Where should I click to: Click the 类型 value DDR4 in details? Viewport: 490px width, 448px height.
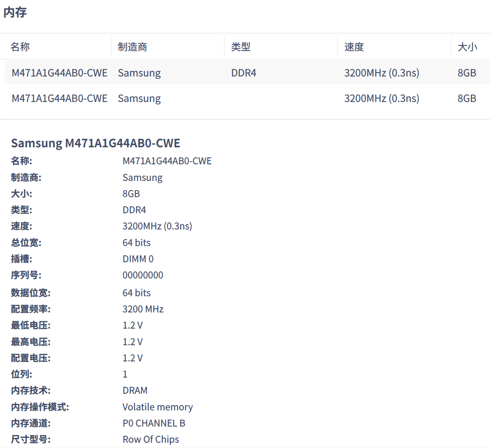pos(134,210)
